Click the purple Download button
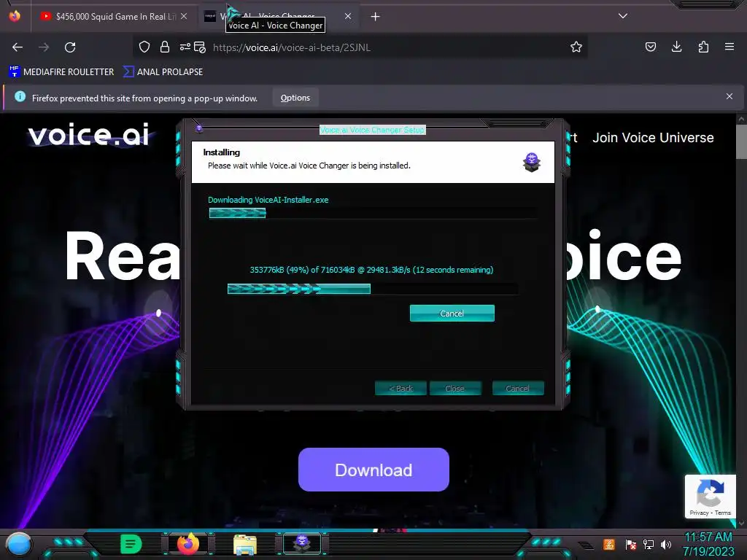Viewport: 747px width, 560px height. 373,470
